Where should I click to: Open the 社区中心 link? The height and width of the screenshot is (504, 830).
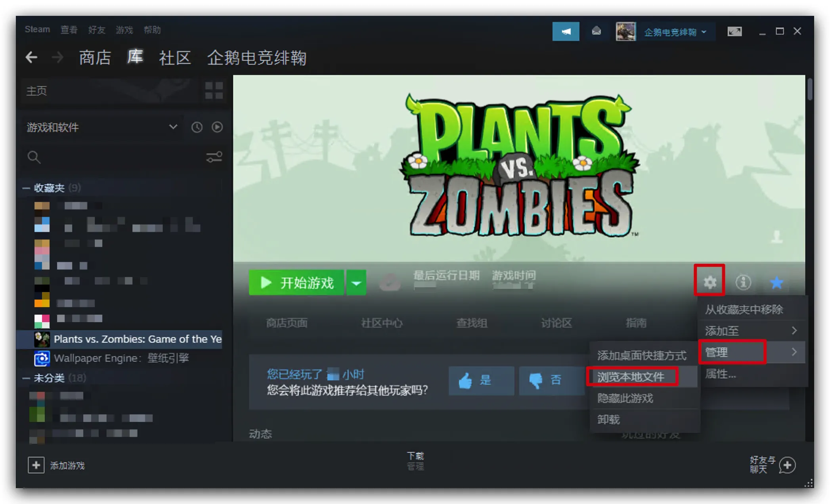[382, 323]
